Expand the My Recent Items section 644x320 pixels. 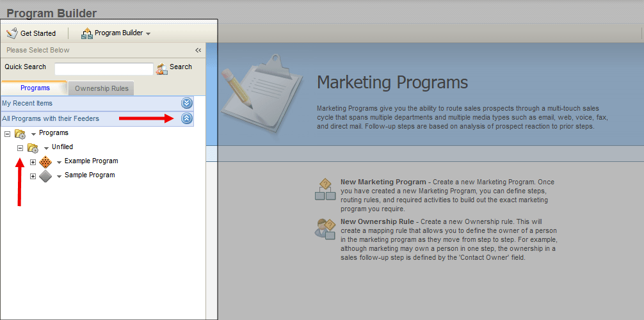(x=186, y=103)
